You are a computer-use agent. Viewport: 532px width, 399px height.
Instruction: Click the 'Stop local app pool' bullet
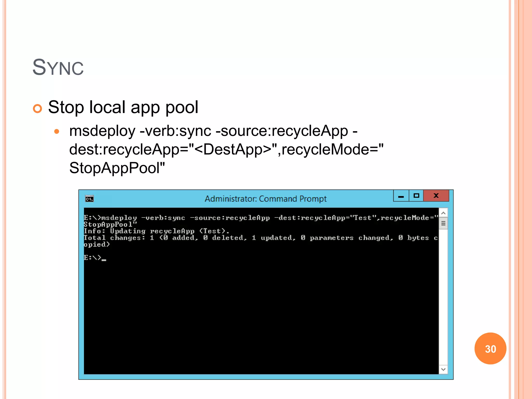123,107
